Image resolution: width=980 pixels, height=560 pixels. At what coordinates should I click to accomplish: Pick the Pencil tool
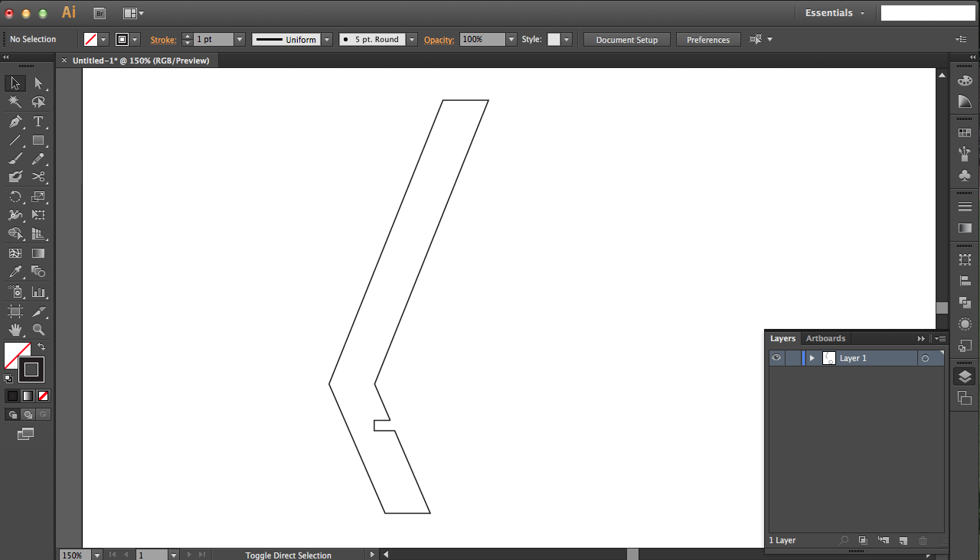[x=38, y=158]
